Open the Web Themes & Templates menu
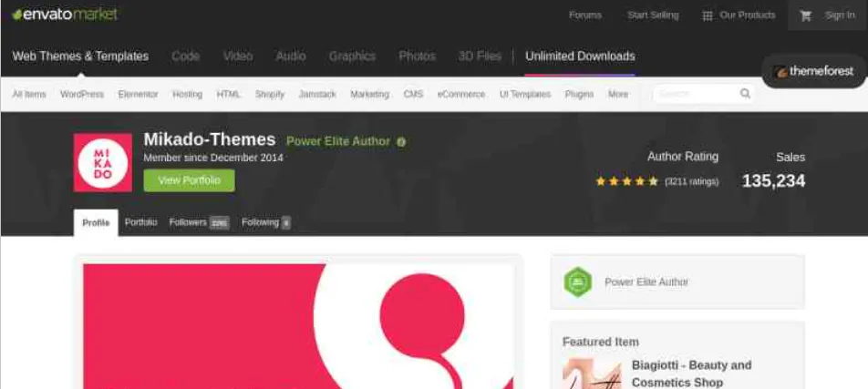This screenshot has height=389, width=868. coord(80,56)
